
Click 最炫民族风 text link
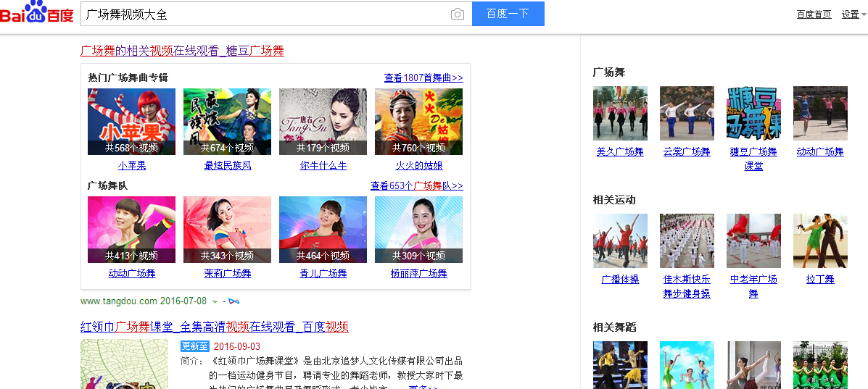[228, 165]
